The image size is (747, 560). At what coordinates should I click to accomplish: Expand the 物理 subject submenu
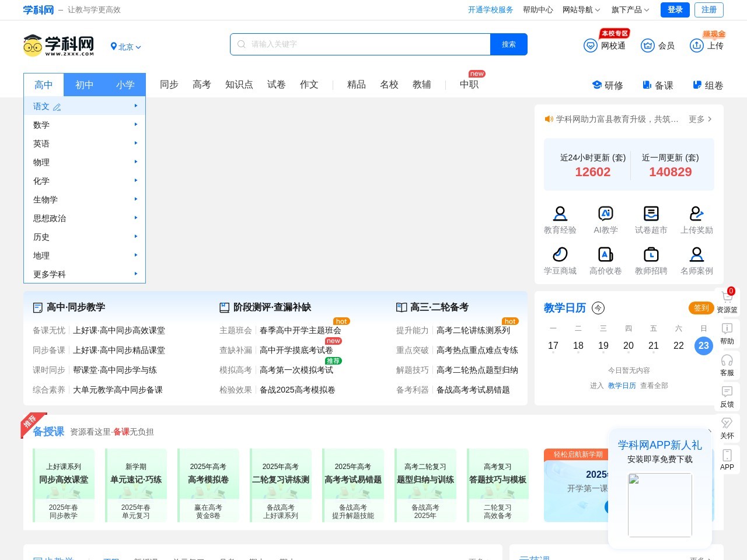(136, 162)
